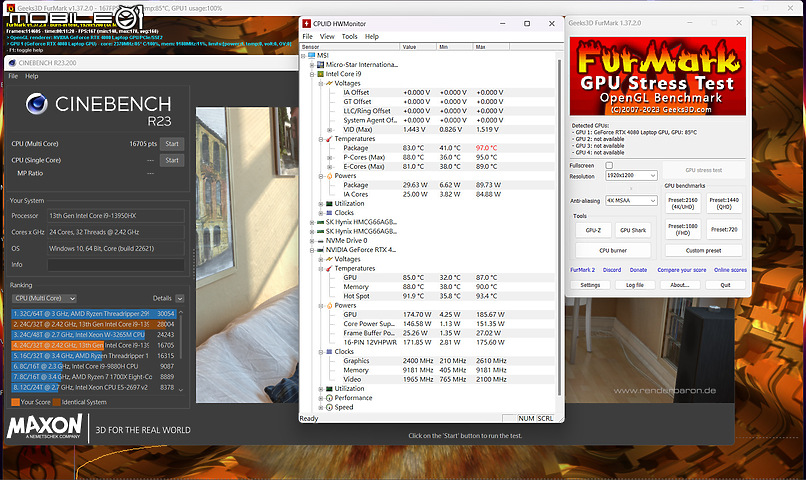The height and width of the screenshot is (480, 806).
Task: Click the CPU Temperatures thermometer icon
Action: click(329, 139)
